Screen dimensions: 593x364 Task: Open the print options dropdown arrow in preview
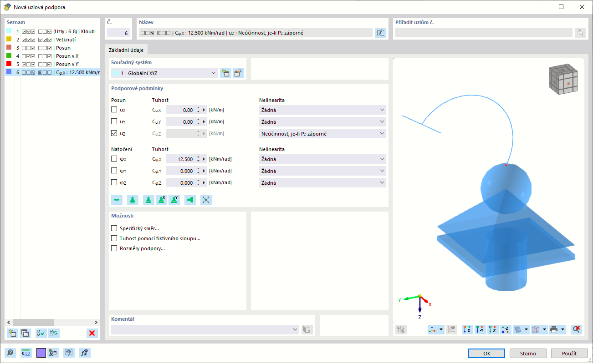[563, 329]
